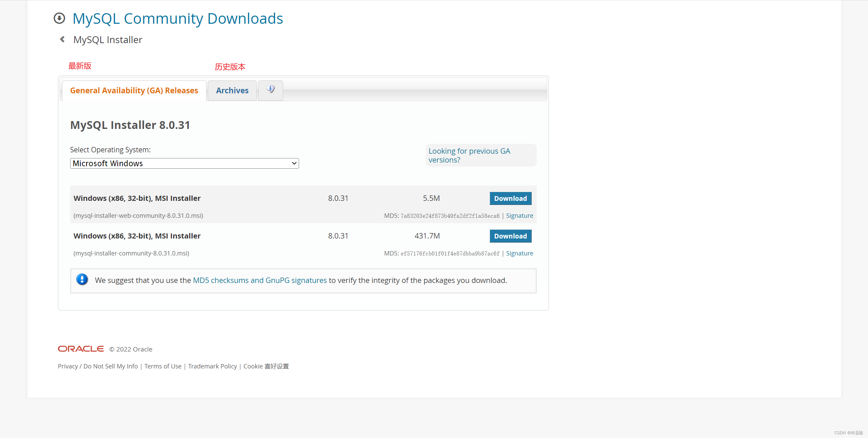Image resolution: width=868 pixels, height=438 pixels.
Task: Click the back arrow next to MySQL Installer
Action: point(62,39)
